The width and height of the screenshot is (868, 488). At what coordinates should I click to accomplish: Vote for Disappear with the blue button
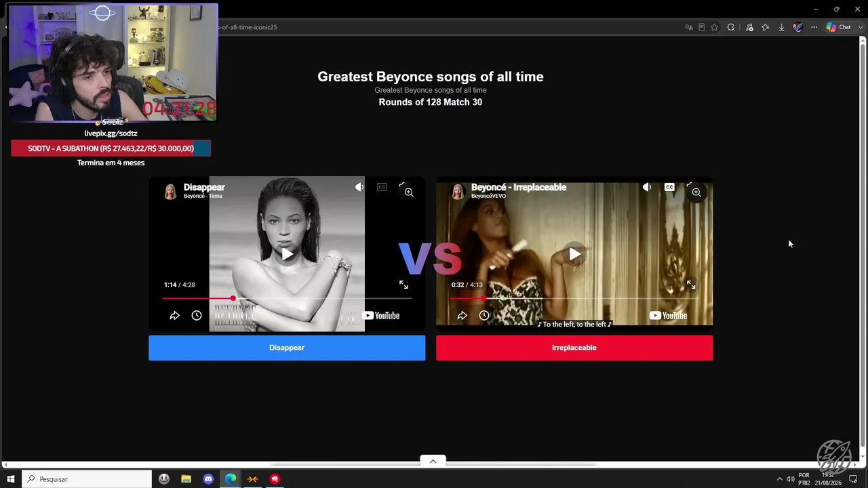point(287,348)
